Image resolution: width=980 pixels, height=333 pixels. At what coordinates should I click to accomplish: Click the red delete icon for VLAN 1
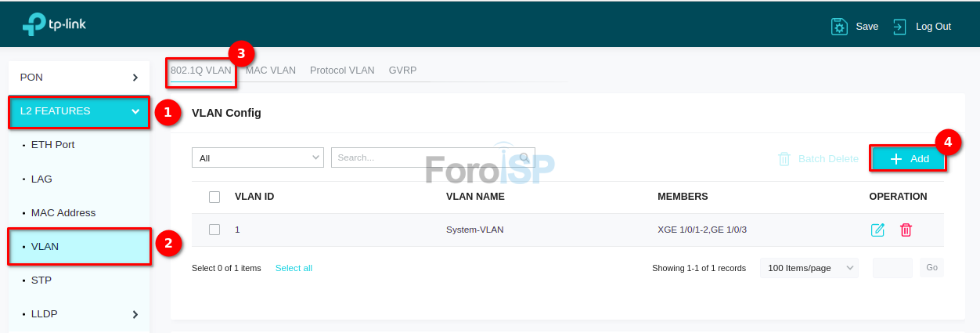point(906,230)
